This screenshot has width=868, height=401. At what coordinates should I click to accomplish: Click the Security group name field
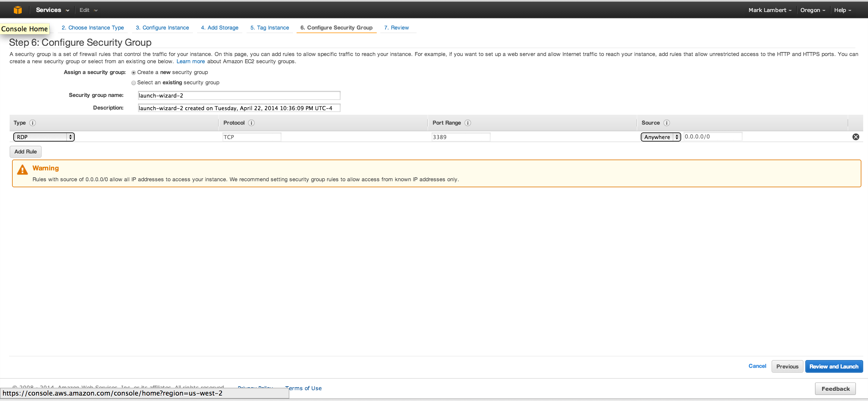[x=239, y=96]
